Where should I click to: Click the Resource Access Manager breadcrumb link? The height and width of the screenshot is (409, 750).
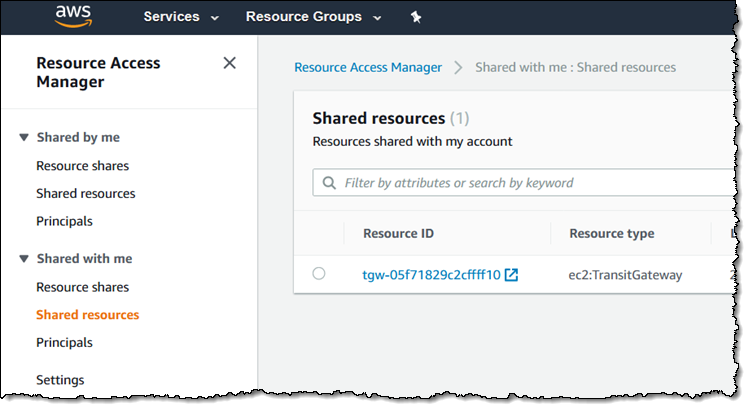pyautogui.click(x=367, y=67)
